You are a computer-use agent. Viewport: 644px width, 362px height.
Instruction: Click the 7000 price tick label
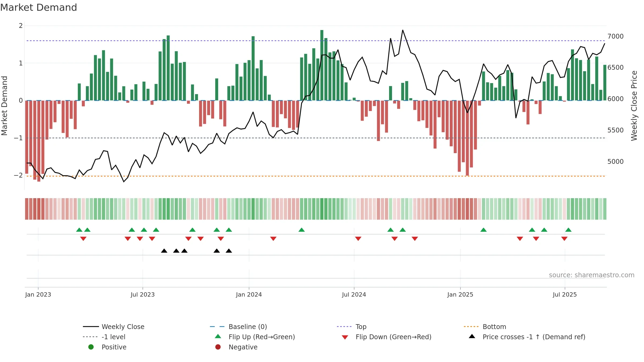616,36
